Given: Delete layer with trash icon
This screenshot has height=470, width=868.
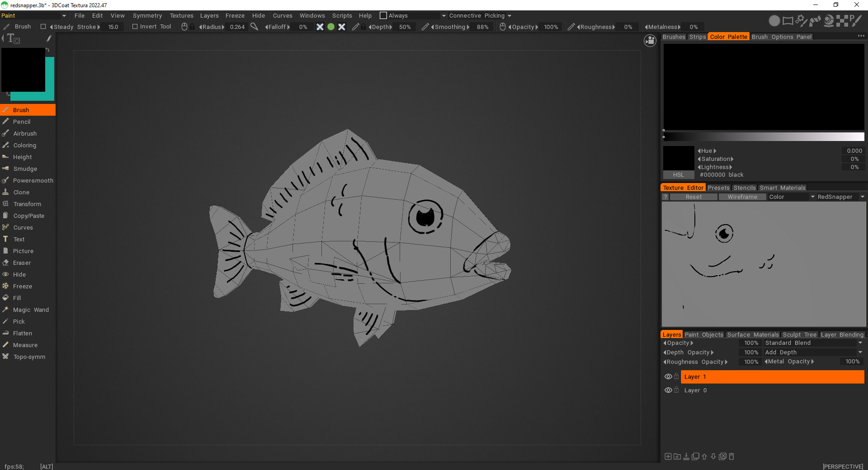Looking at the screenshot, I should tap(731, 456).
